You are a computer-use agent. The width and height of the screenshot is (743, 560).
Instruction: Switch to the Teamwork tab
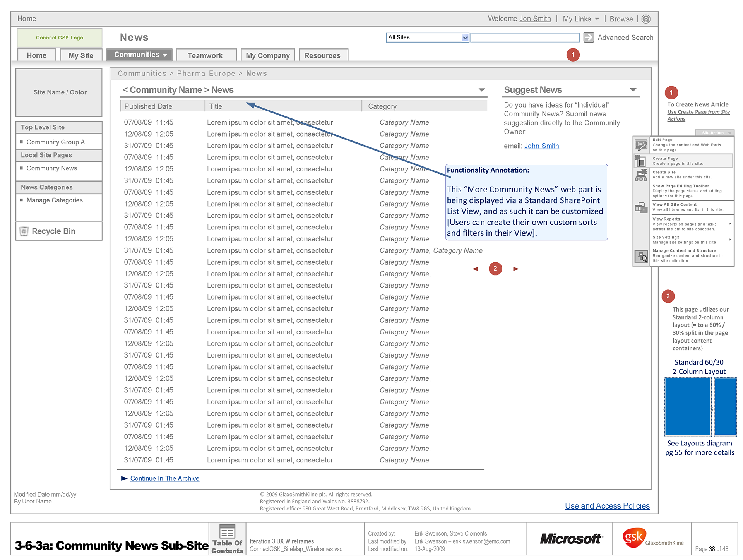[x=205, y=55]
